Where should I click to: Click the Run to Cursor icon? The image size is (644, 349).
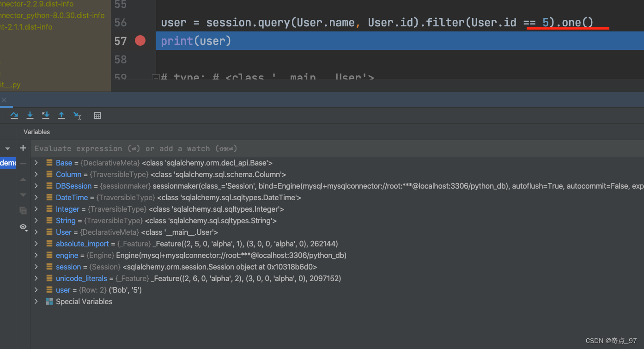click(77, 116)
